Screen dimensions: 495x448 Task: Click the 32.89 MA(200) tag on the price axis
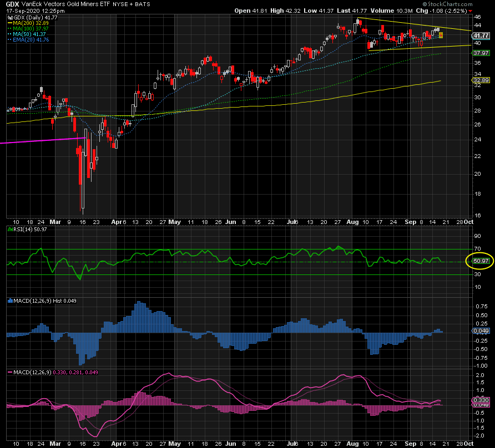point(481,80)
